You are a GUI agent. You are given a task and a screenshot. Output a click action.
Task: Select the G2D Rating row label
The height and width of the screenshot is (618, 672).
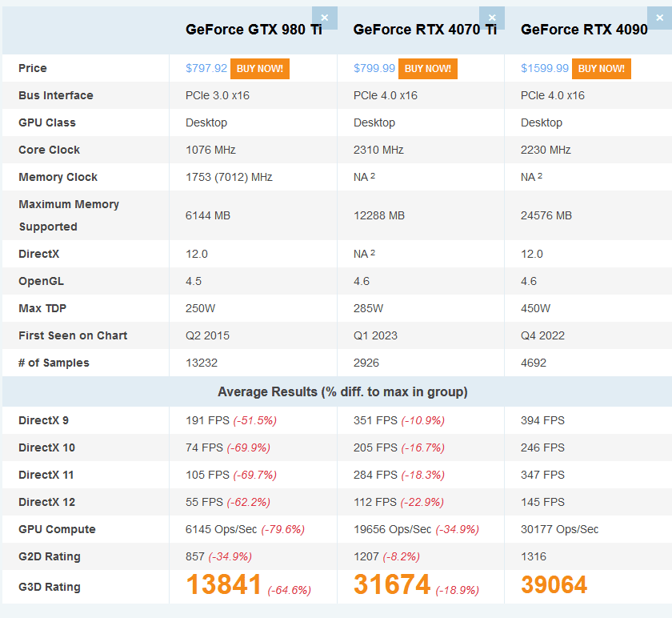(x=50, y=556)
